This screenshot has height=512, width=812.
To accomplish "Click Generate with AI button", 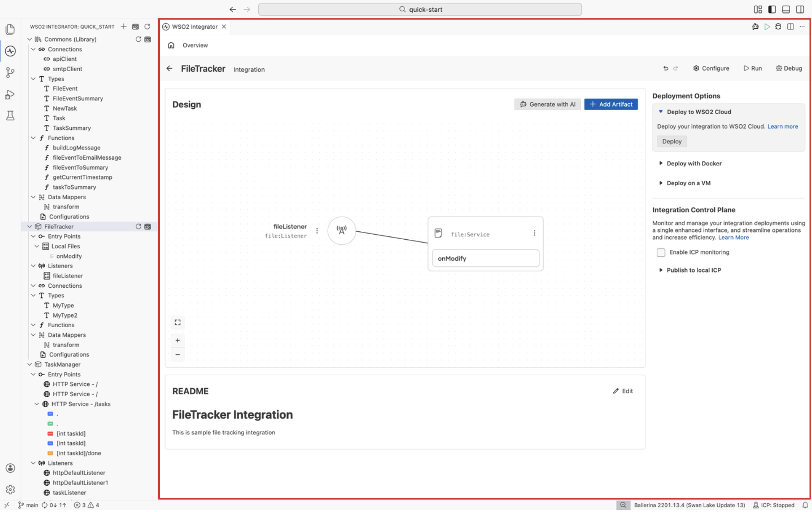I will pos(547,104).
